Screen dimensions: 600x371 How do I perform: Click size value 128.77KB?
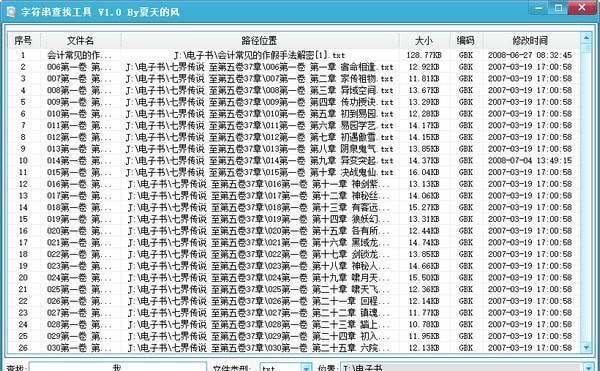click(x=424, y=55)
